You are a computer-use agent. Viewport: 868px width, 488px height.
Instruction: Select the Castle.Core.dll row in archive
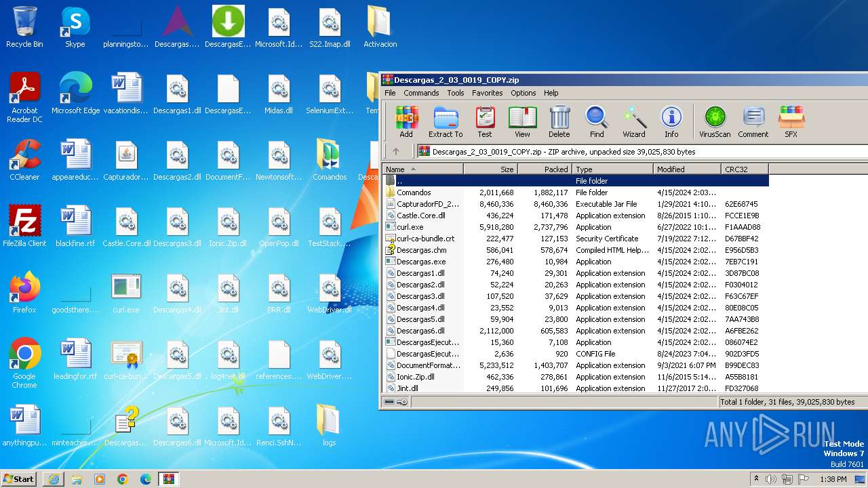pyautogui.click(x=576, y=216)
